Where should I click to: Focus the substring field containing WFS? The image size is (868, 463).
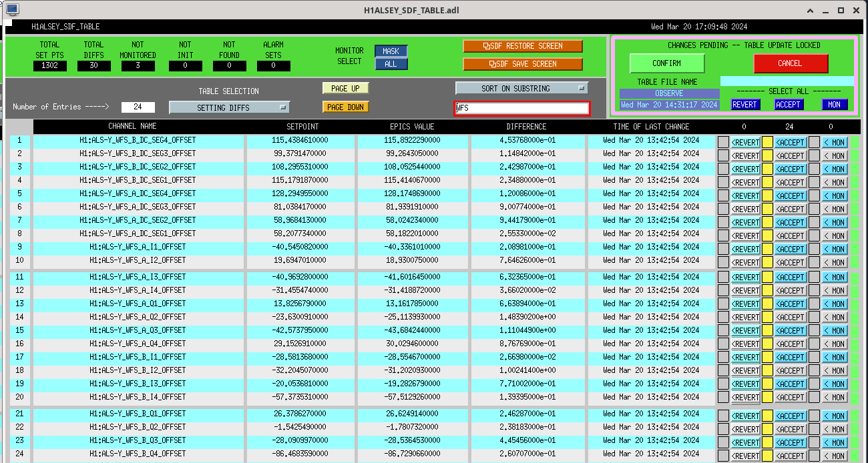(521, 108)
